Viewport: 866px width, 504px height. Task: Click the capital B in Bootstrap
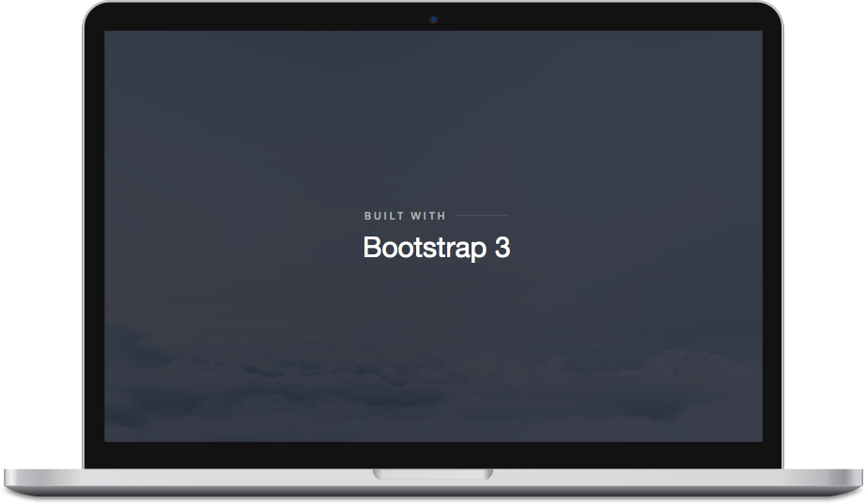point(372,249)
